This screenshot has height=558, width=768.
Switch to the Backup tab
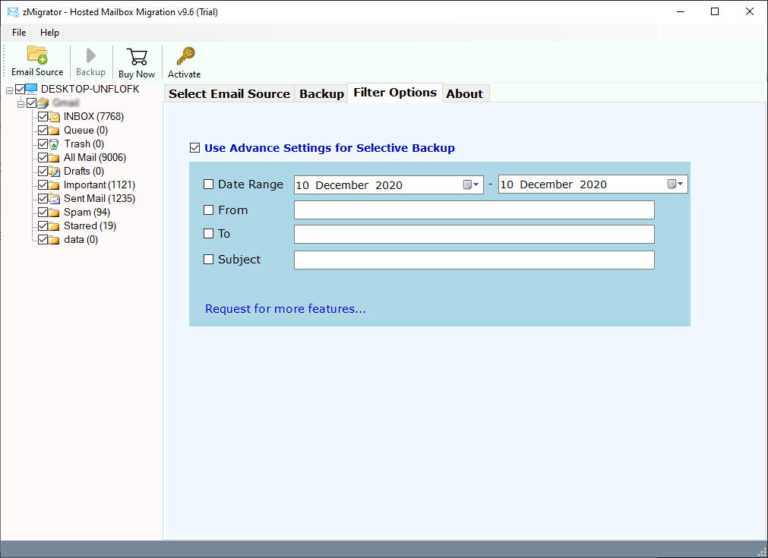coord(322,94)
